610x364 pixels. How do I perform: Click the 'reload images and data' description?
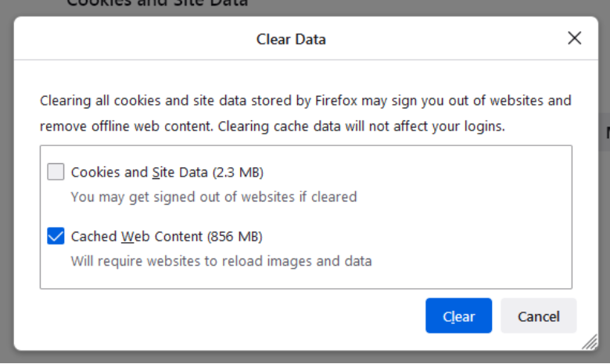coord(221,261)
